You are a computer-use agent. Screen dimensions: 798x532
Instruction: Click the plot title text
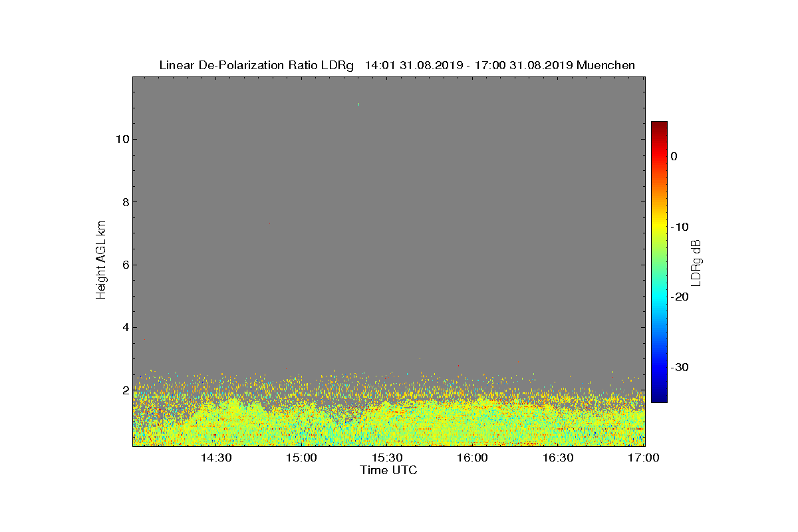tap(397, 65)
